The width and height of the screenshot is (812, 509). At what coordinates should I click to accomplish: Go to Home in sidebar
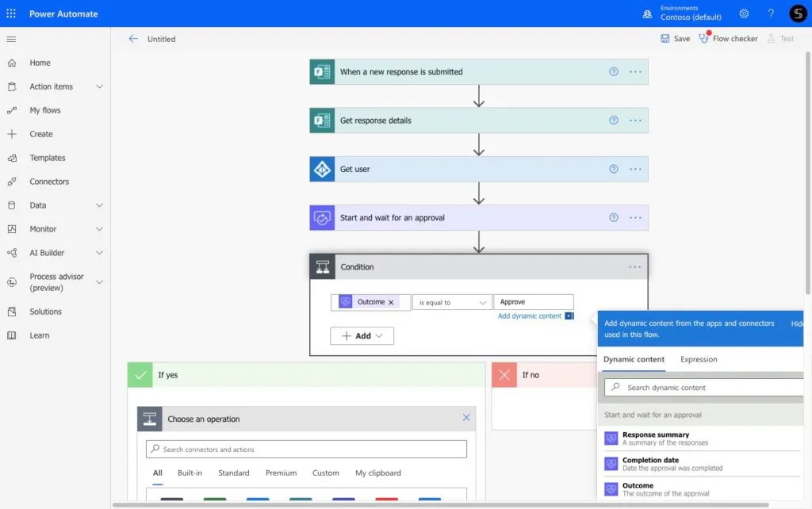40,63
